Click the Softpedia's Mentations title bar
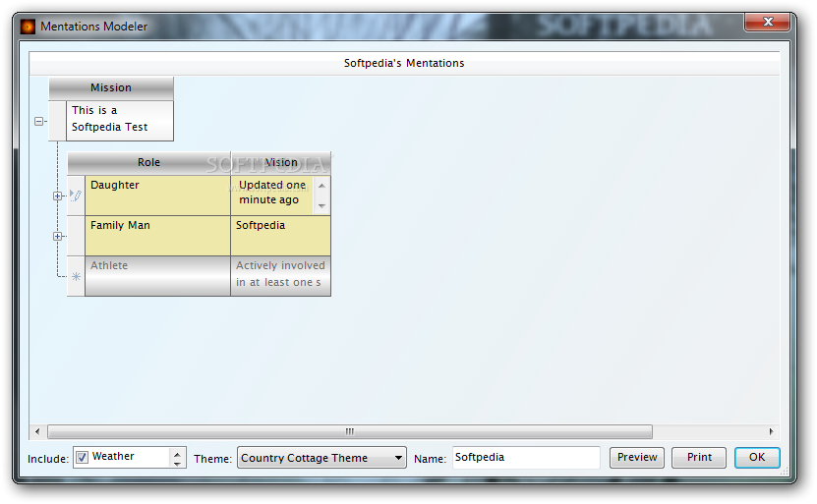This screenshot has width=817, height=504. [404, 63]
